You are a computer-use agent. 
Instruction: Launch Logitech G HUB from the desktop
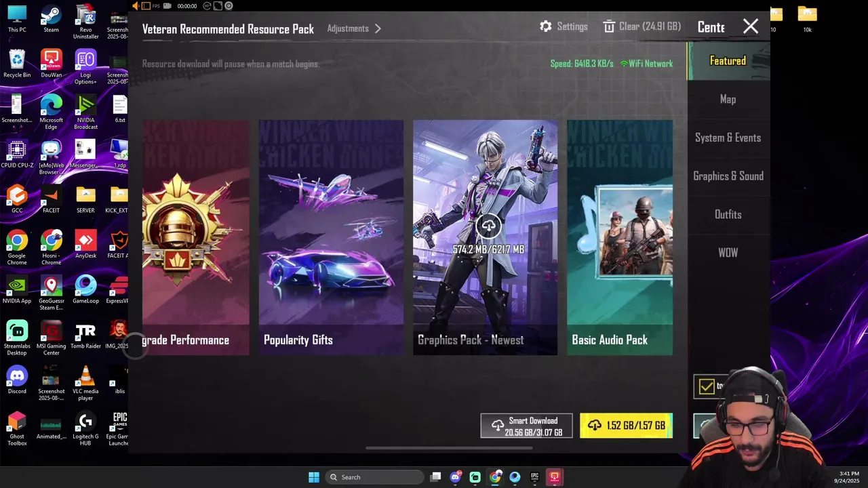(85, 428)
